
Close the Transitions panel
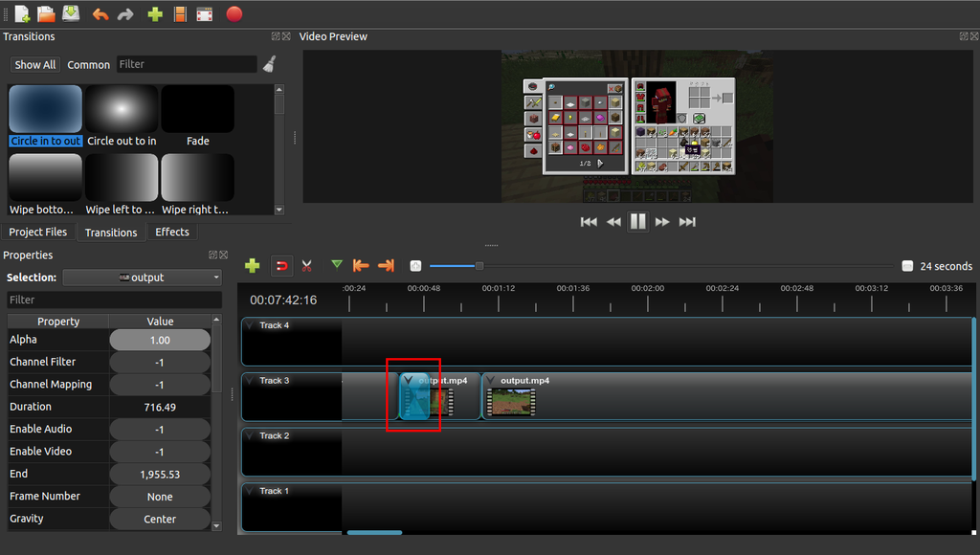(286, 36)
